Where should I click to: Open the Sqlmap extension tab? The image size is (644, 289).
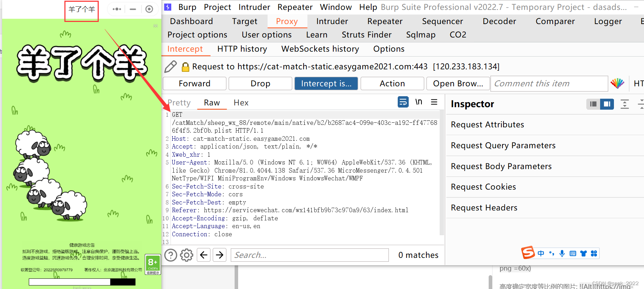421,35
